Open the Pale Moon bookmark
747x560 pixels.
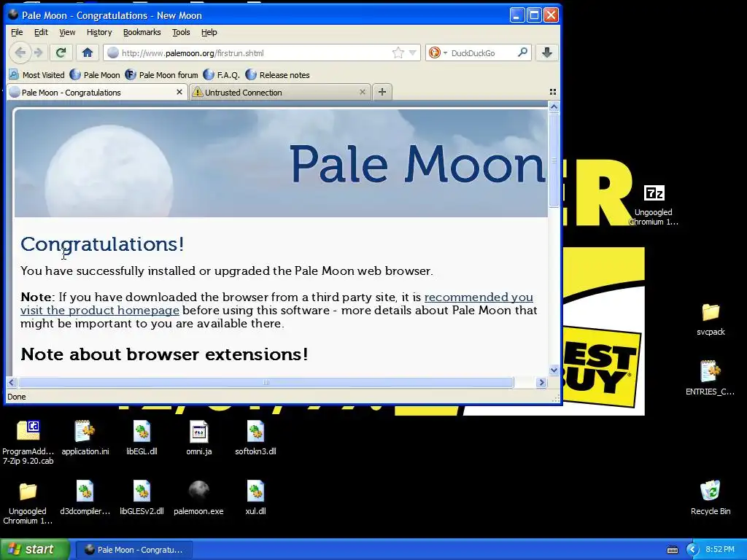tap(95, 75)
